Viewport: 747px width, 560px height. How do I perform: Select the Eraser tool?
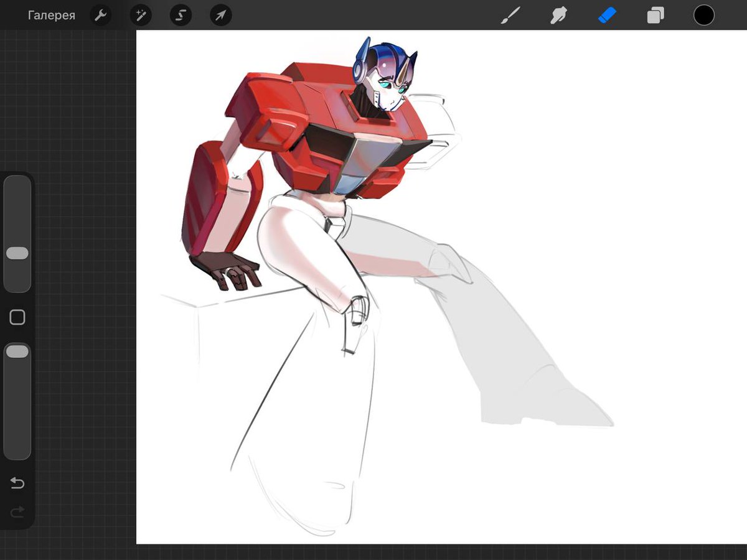(x=607, y=15)
